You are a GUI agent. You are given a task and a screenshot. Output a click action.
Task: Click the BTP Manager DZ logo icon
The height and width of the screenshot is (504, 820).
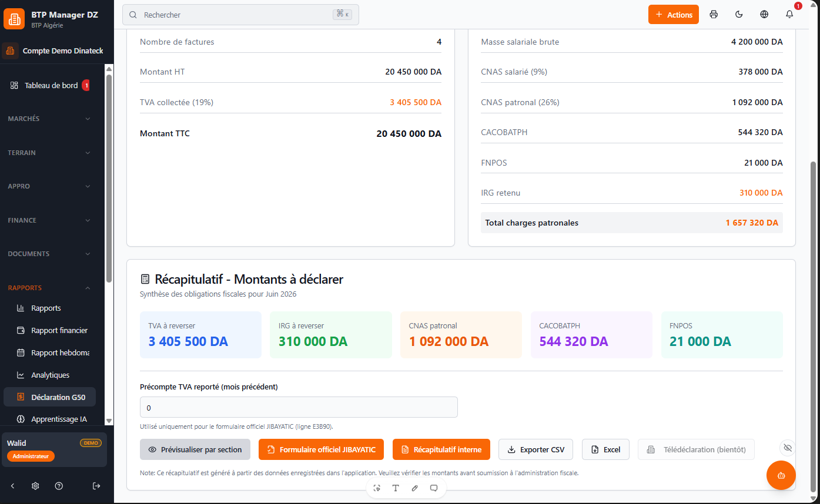[x=14, y=19]
